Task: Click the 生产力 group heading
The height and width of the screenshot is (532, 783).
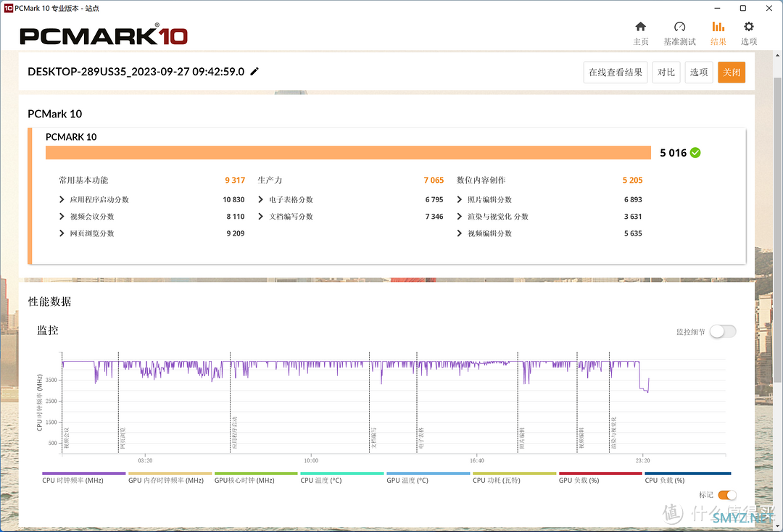Action: click(x=270, y=180)
